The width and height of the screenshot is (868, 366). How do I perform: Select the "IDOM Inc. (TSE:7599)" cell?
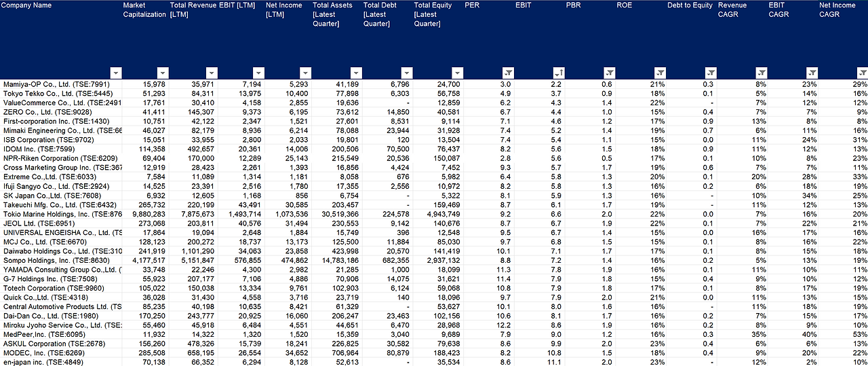(61, 149)
